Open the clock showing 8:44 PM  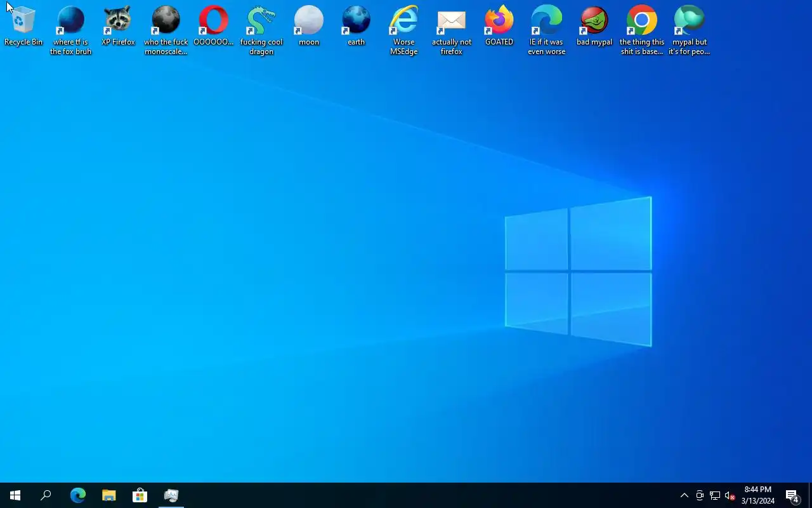click(758, 495)
